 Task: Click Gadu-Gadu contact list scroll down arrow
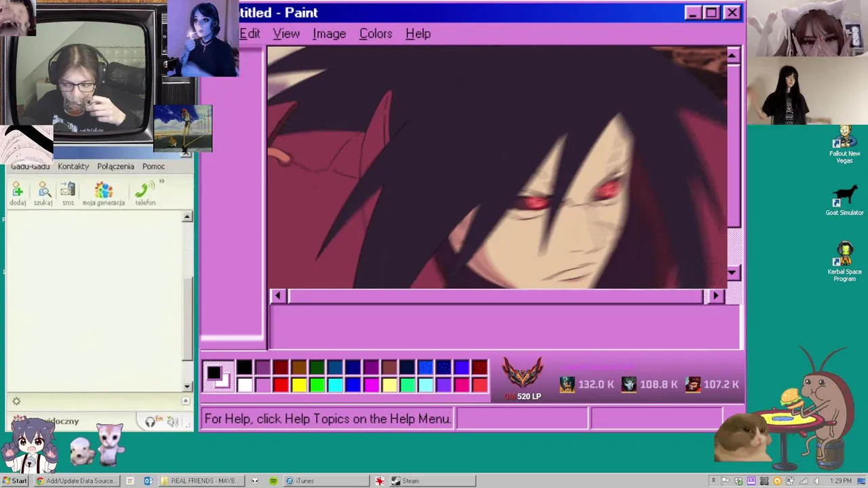click(x=187, y=386)
